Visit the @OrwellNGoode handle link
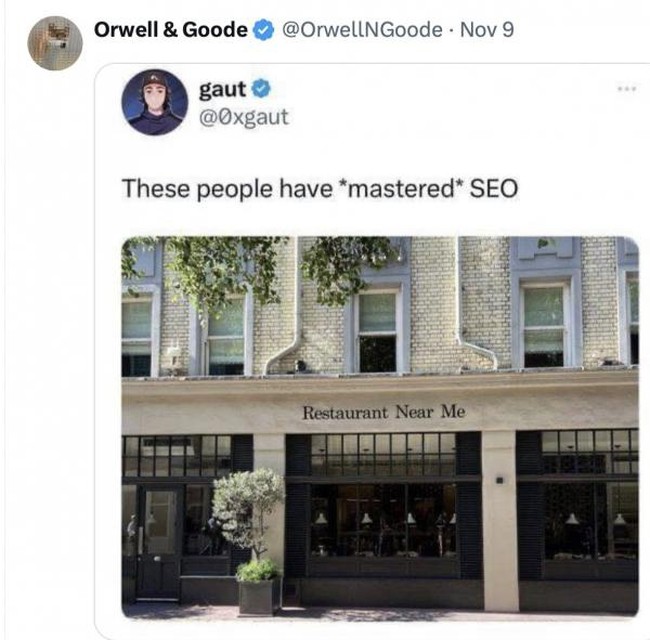The width and height of the screenshot is (650, 640). (x=362, y=30)
